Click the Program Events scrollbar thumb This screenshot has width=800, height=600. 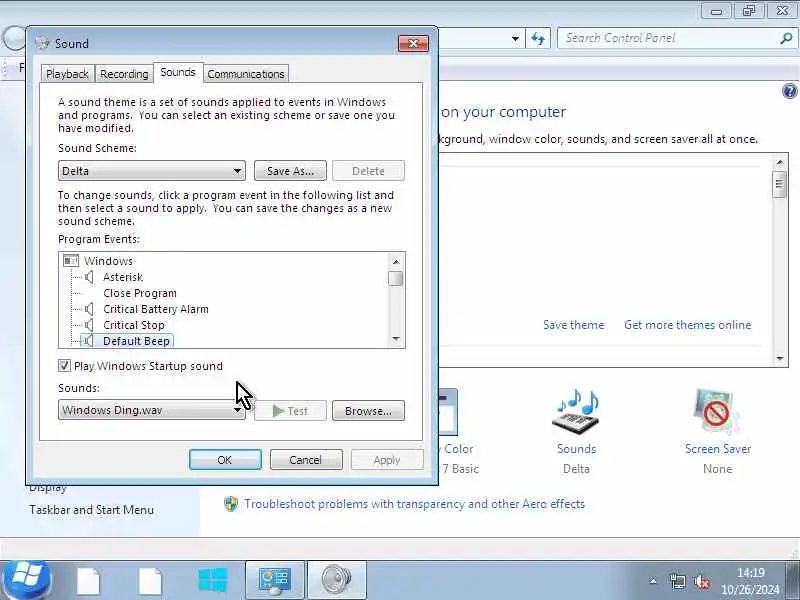395,279
